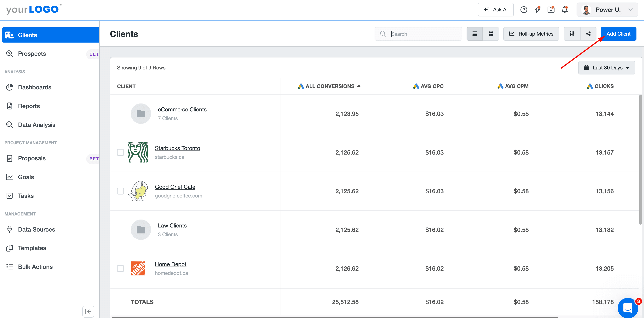This screenshot has height=318, width=644.
Task: Open the column filter settings icon
Action: [572, 33]
